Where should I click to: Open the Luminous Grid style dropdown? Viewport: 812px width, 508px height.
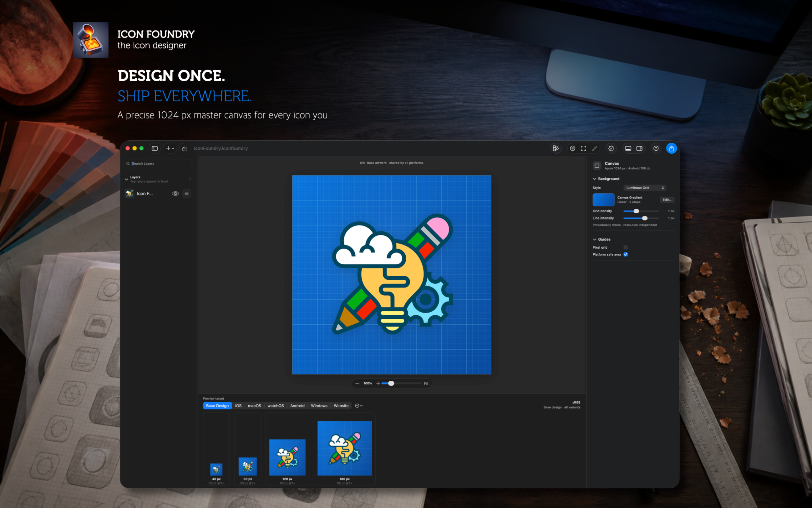click(x=645, y=188)
